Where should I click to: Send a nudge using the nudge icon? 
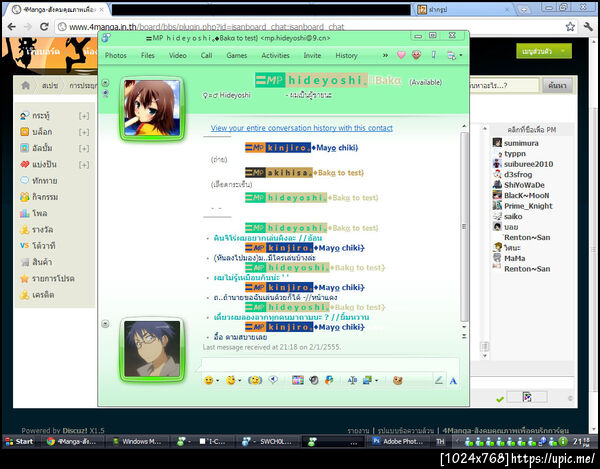point(255,380)
